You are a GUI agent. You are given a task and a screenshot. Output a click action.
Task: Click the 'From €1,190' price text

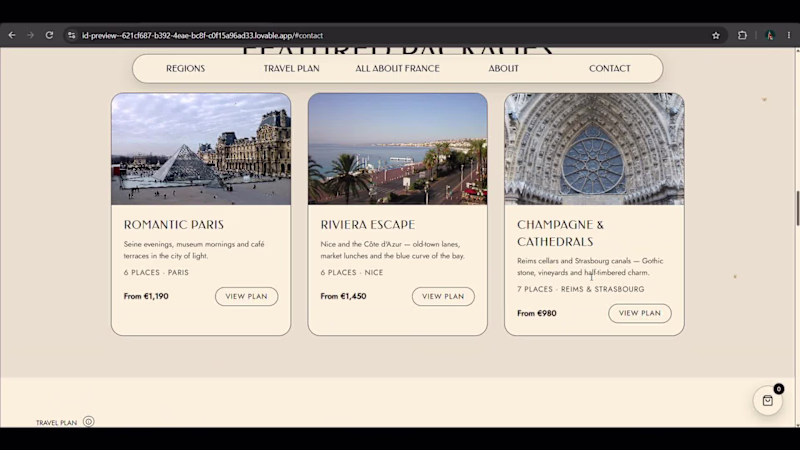tap(146, 296)
